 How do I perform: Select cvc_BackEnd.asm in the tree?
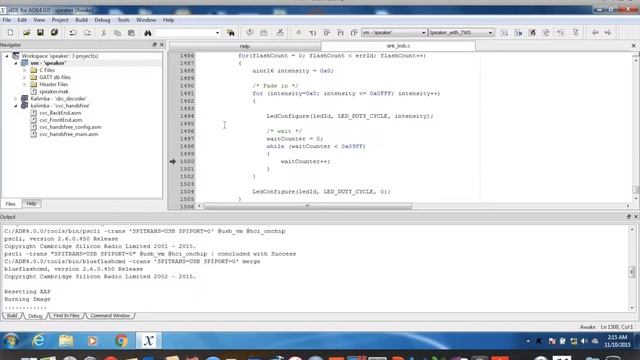pyautogui.click(x=60, y=113)
